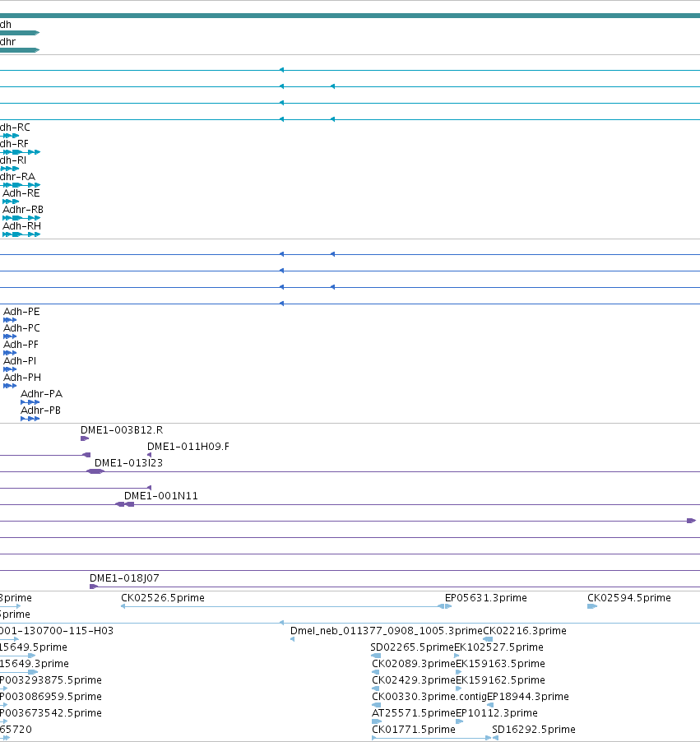Select the DME1-013I23 feature label
The height and width of the screenshot is (742, 700).
(x=129, y=463)
